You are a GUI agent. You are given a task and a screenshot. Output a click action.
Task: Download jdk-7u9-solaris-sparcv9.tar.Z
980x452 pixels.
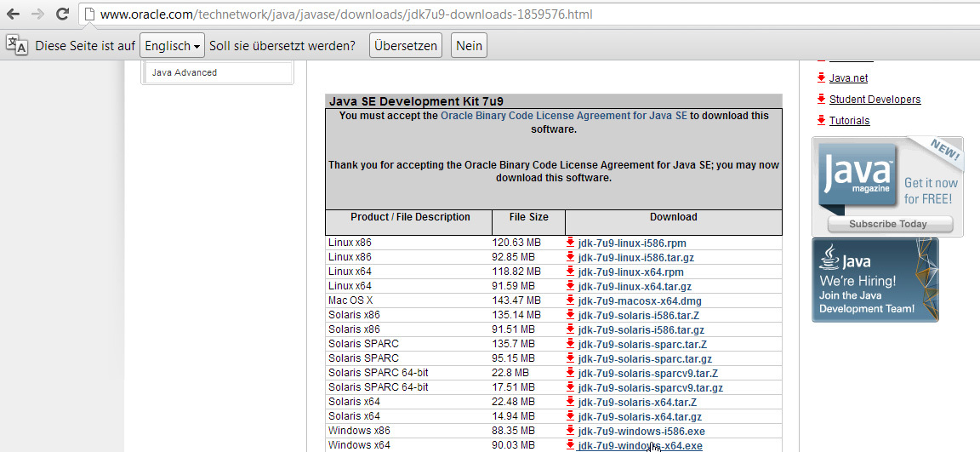(x=648, y=373)
